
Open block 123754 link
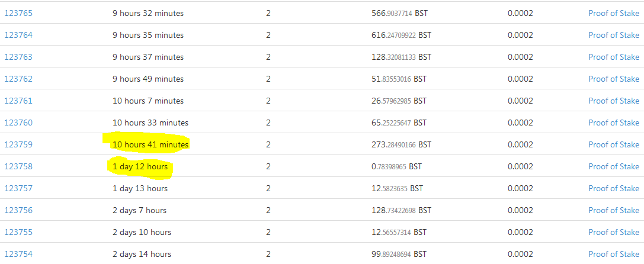18,254
